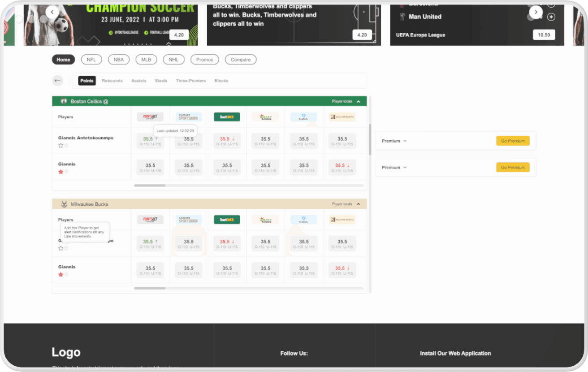Viewport: 588px width, 372px height.
Task: Favorite Giannis Antetokounmpo in the Celtics table
Action: coord(61,145)
